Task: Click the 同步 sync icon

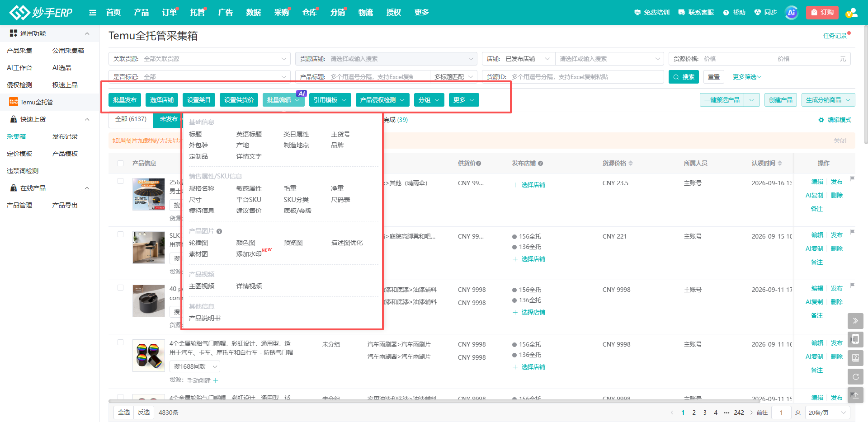Action: (x=758, y=12)
